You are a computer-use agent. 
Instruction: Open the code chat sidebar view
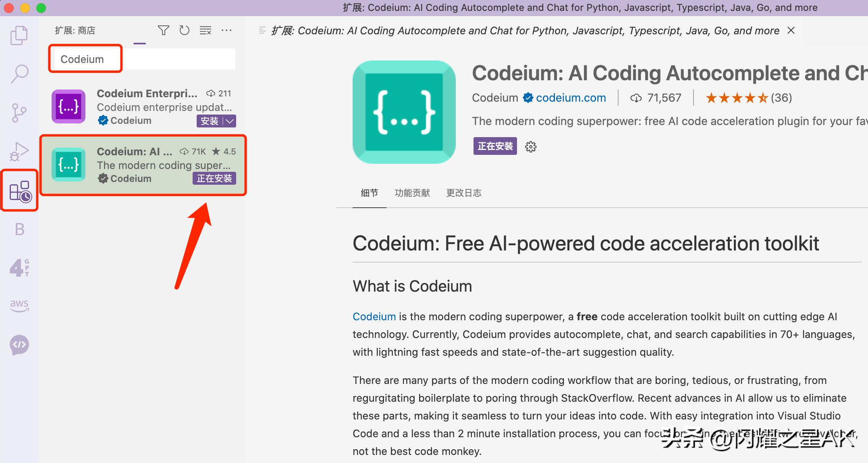19,345
